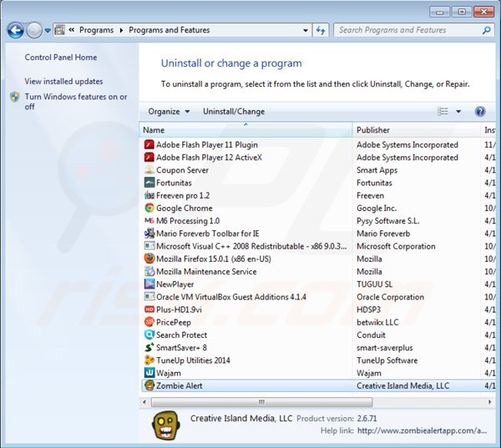Viewport: 501px width, 448px height.
Task: Select the M6 Processing 1.0 icon
Action: point(149,220)
